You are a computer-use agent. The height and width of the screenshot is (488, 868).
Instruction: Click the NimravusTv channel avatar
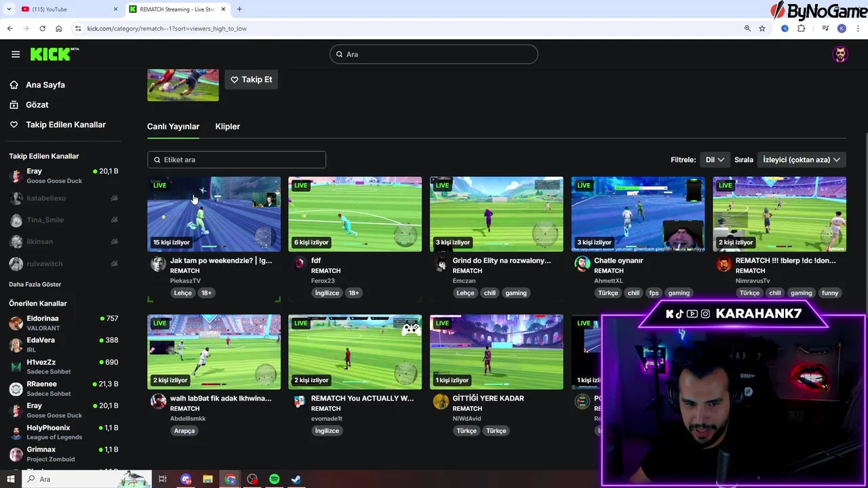724,264
